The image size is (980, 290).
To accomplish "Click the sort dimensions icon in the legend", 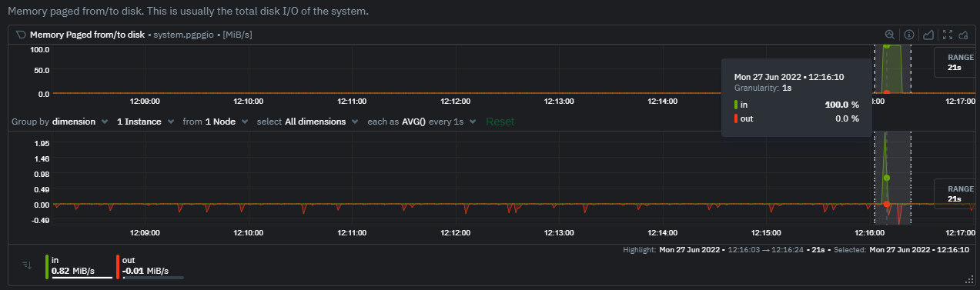I will (x=27, y=265).
